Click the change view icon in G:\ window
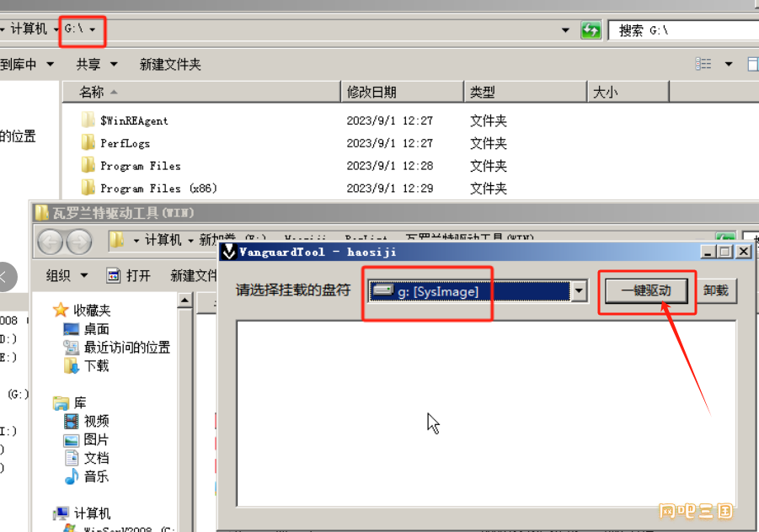Viewport: 759px width, 532px height. [x=703, y=64]
